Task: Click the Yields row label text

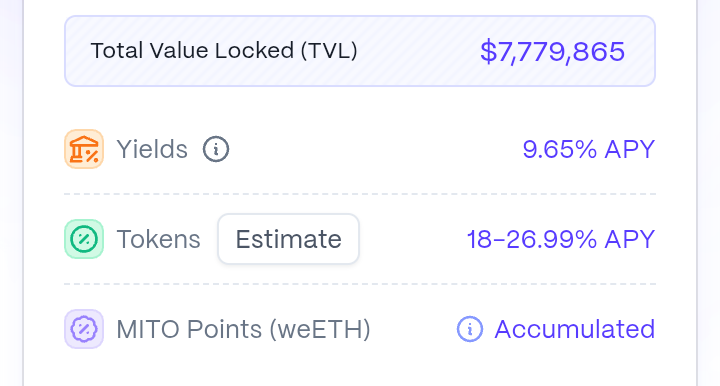Action: [152, 149]
